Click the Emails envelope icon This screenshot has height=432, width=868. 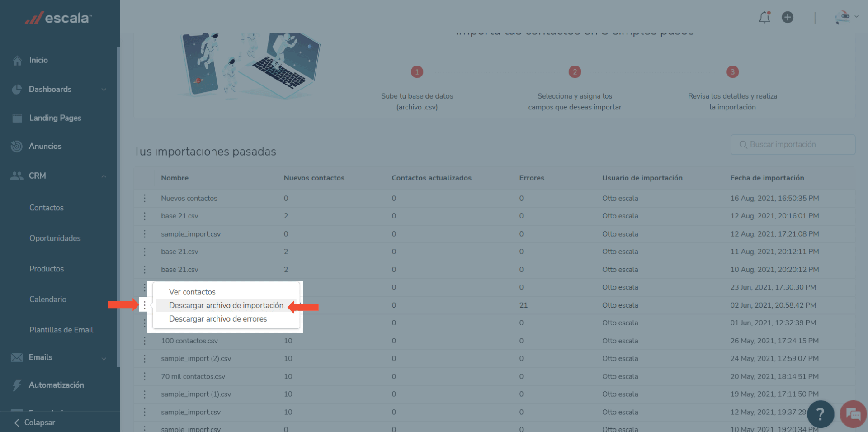click(x=17, y=357)
